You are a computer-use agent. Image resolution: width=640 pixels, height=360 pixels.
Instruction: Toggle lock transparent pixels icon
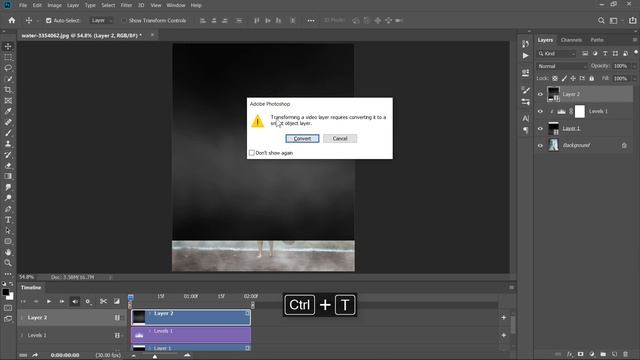coord(555,78)
